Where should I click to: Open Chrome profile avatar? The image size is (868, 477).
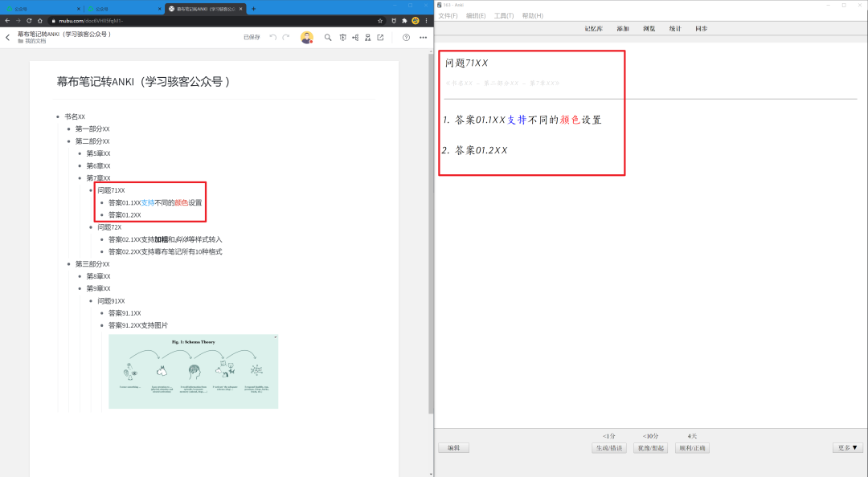tap(416, 20)
